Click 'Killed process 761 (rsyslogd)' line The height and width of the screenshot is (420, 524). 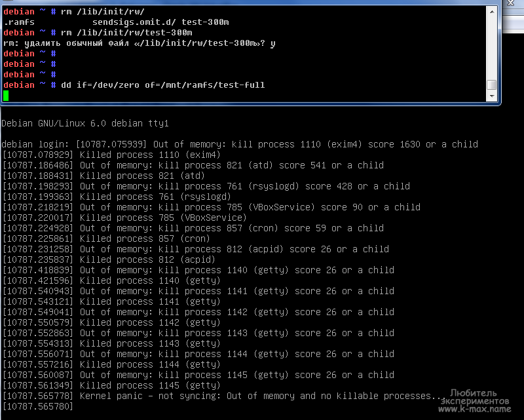coord(117,197)
